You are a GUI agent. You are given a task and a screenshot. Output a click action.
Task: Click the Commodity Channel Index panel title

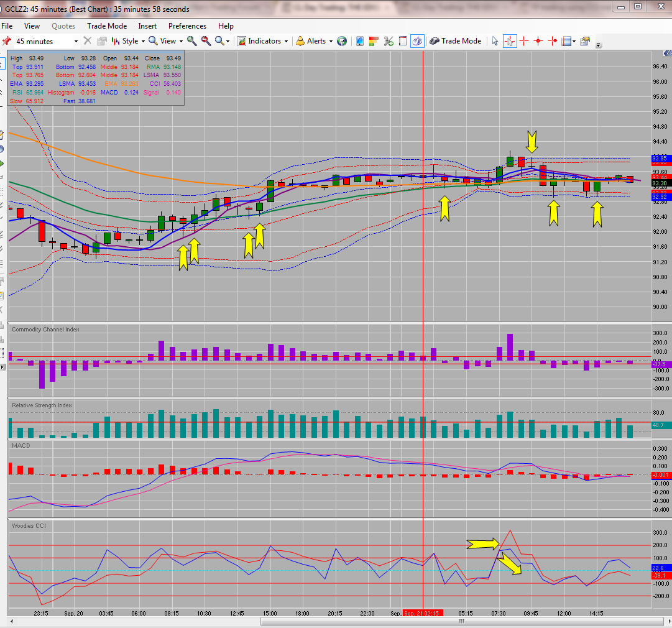coord(45,329)
